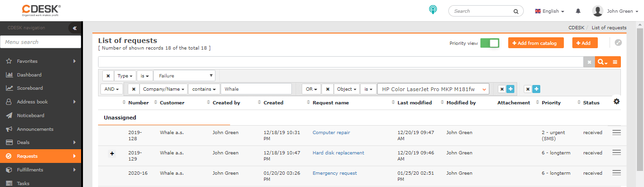Open the orange filter list menu icon
Image resolution: width=644 pixels, height=187 pixels.
tap(615, 62)
